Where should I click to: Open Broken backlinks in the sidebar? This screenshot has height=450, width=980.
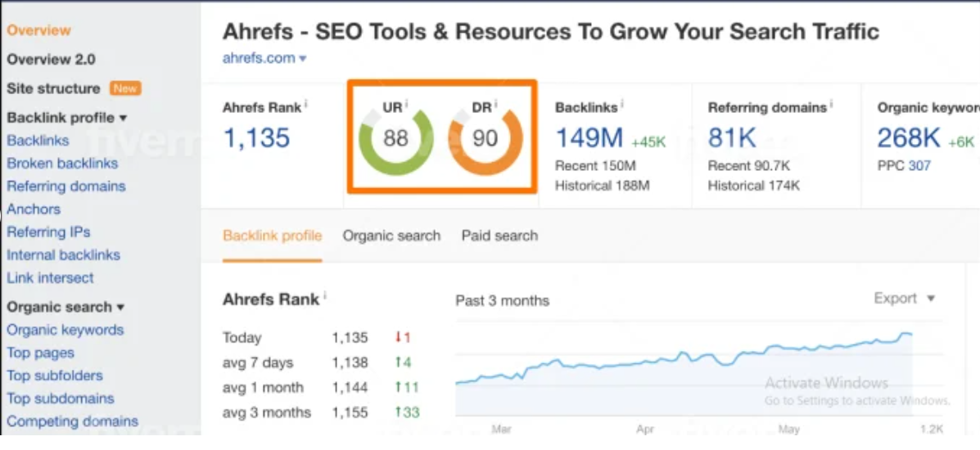[x=62, y=164]
